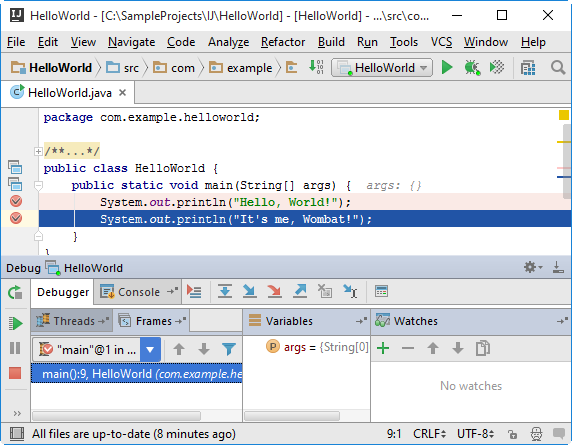Restore layout of Variables panel
572x445 pixels.
[361, 321]
